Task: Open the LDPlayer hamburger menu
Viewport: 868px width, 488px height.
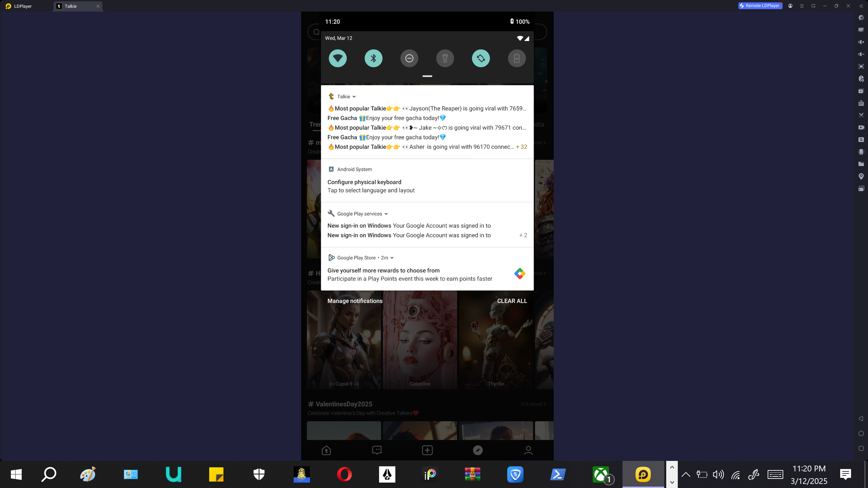Action: coord(802,6)
